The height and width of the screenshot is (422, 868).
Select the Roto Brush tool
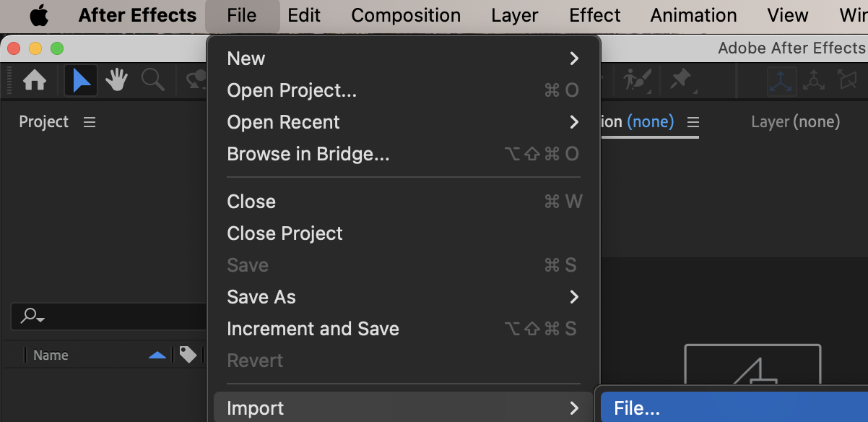point(636,79)
